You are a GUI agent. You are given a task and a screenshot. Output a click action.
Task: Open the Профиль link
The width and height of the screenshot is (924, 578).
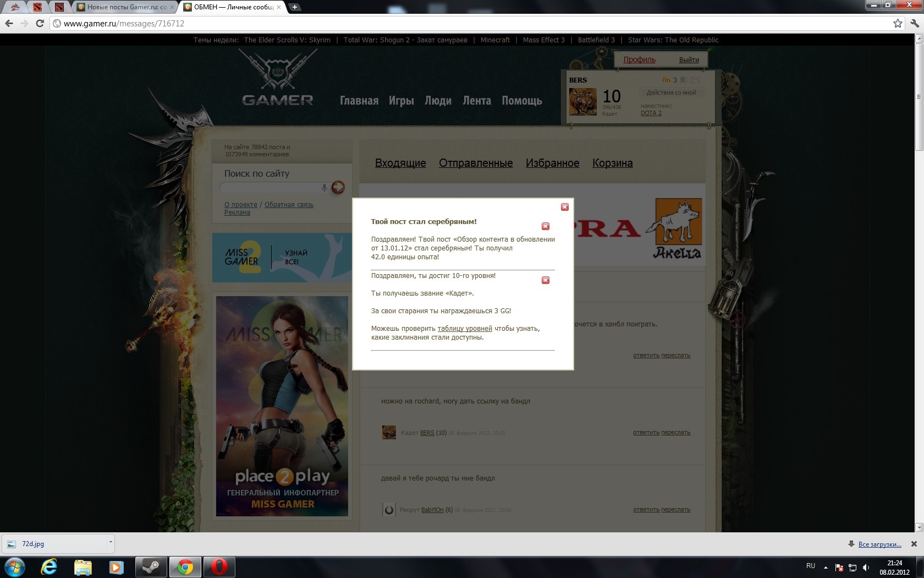639,59
